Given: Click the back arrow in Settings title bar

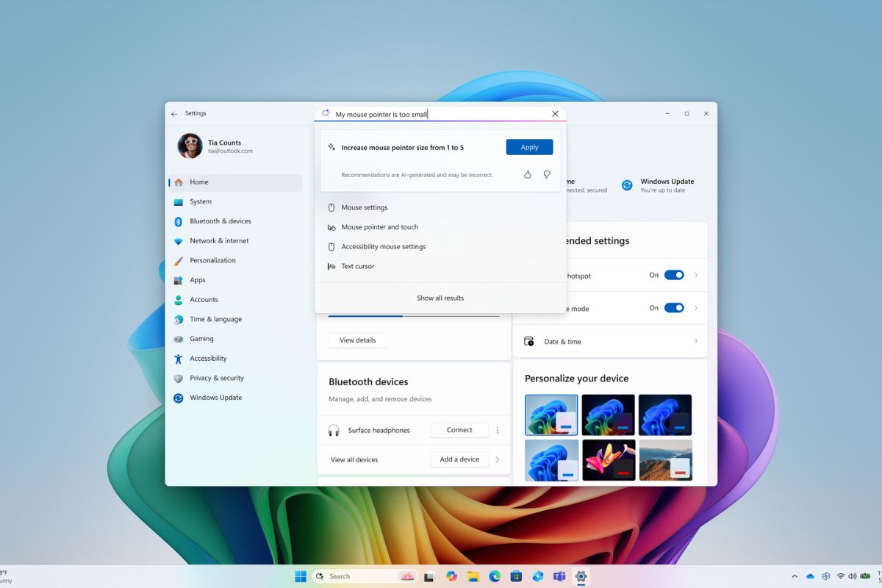Looking at the screenshot, I should click(x=174, y=113).
